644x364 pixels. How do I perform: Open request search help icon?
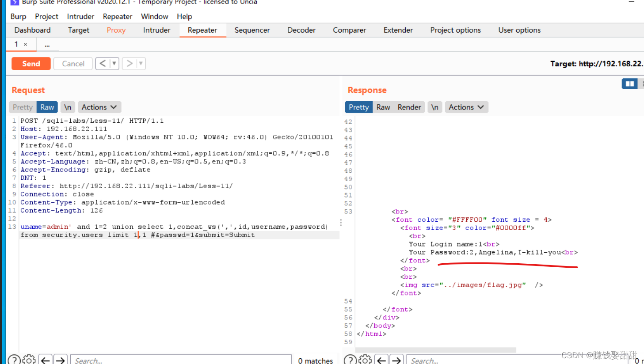point(14,360)
